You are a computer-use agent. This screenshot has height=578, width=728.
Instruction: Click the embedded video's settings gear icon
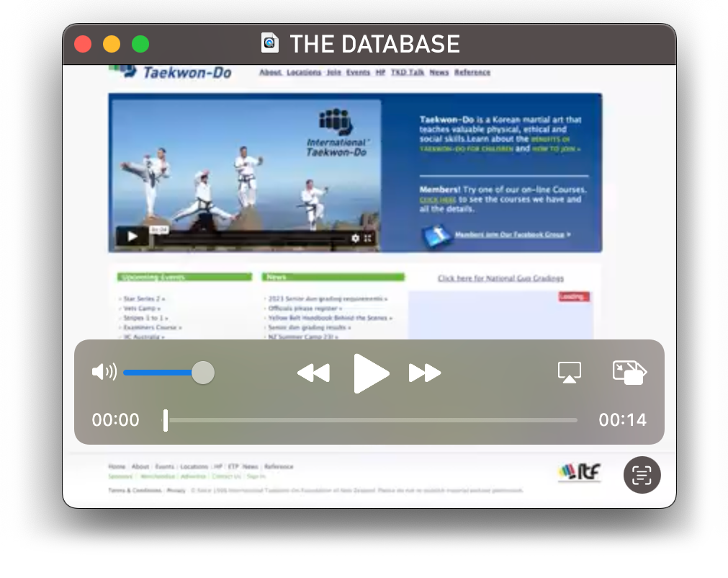click(x=355, y=238)
